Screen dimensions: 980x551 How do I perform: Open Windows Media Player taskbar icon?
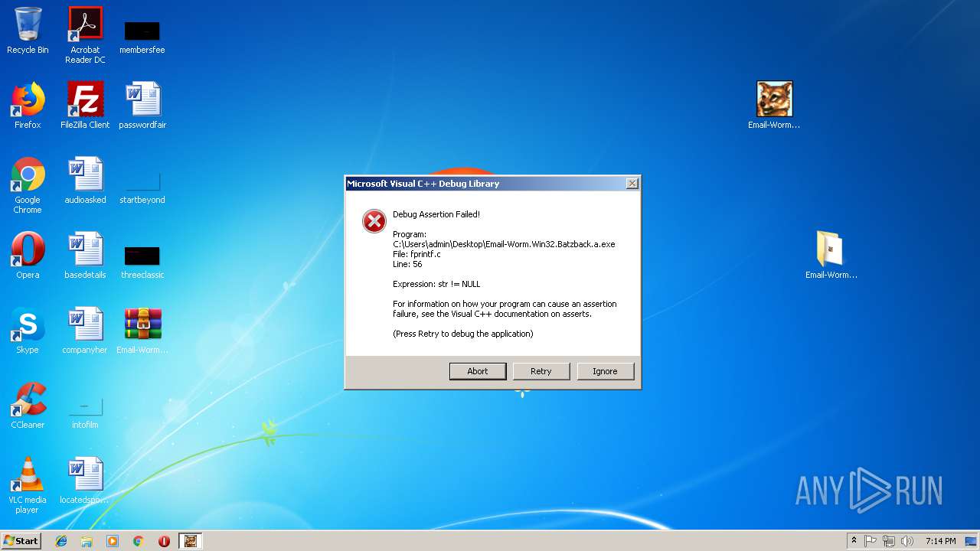113,541
